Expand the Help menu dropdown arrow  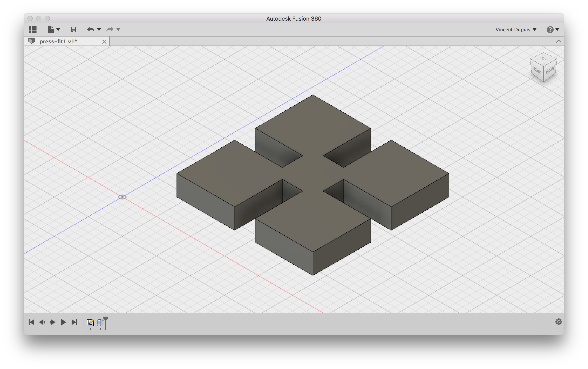click(x=557, y=29)
